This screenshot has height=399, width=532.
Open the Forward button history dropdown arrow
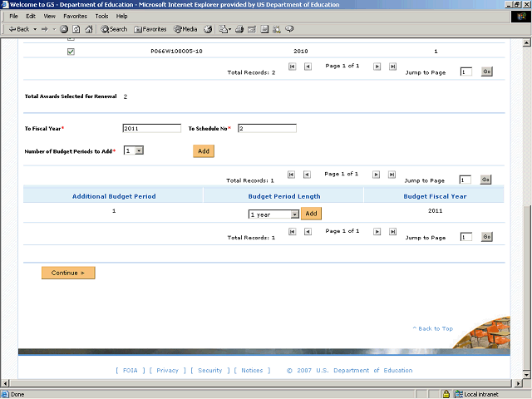tap(54, 29)
